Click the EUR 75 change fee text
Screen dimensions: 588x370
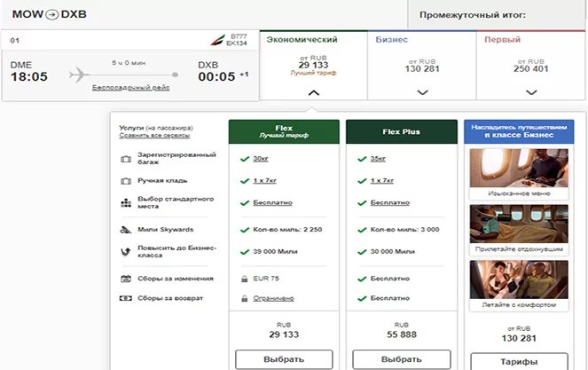266,279
